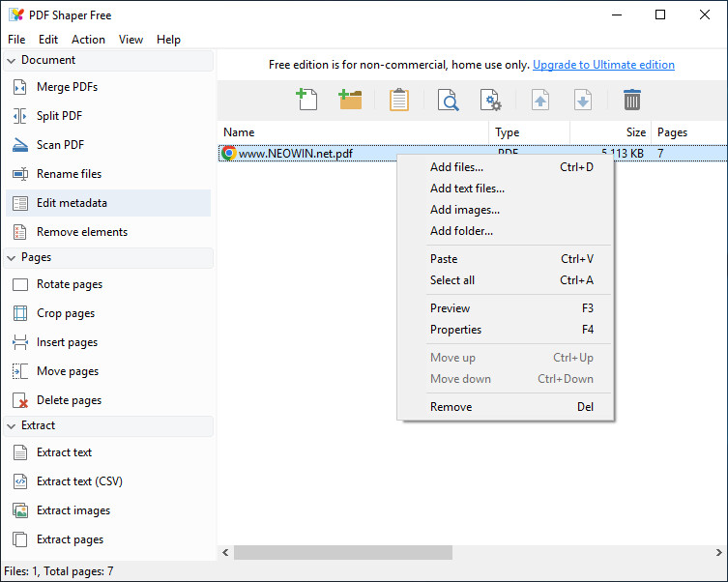Choose Remove in the context menu

coord(505,407)
